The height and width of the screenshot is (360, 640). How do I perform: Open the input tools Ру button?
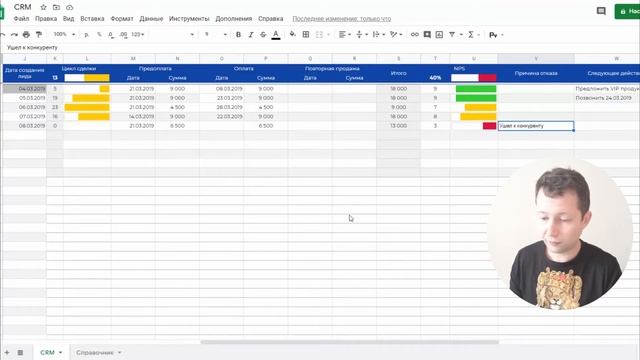[493, 35]
